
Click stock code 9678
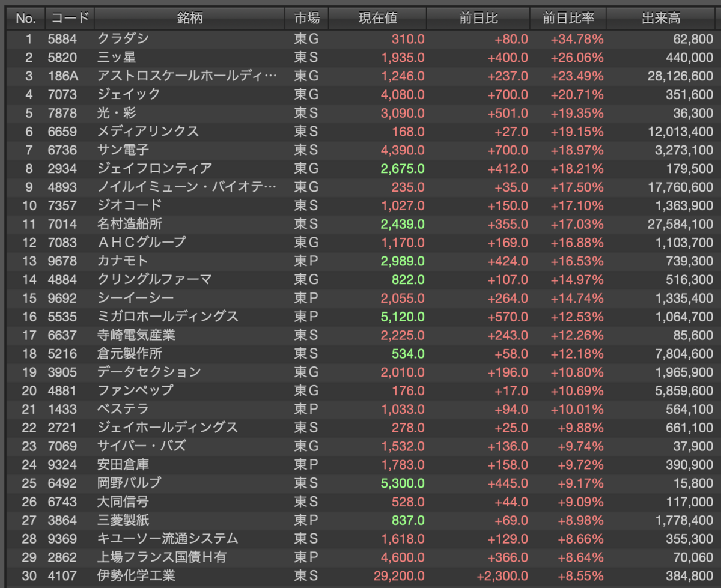(62, 261)
